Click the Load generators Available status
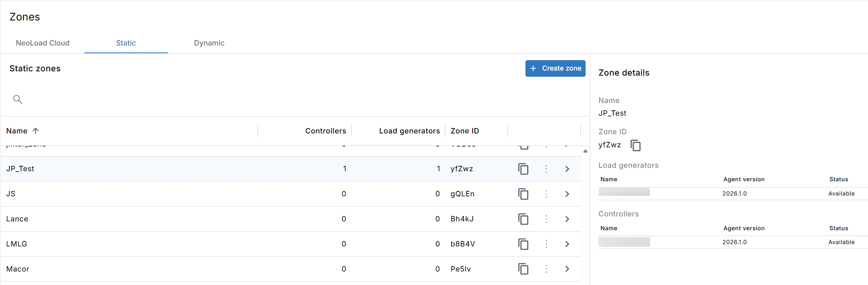This screenshot has height=285, width=868. tap(841, 194)
